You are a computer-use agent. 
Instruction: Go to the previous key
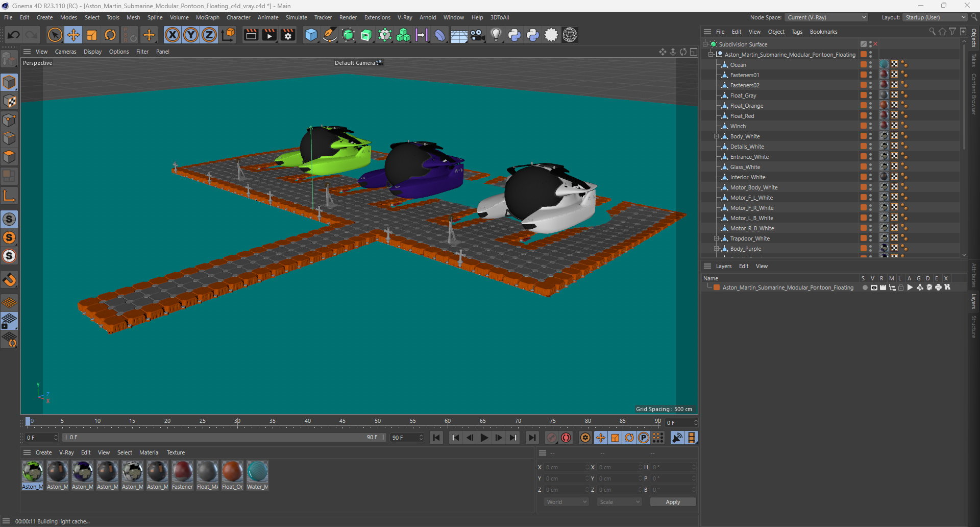click(456, 438)
